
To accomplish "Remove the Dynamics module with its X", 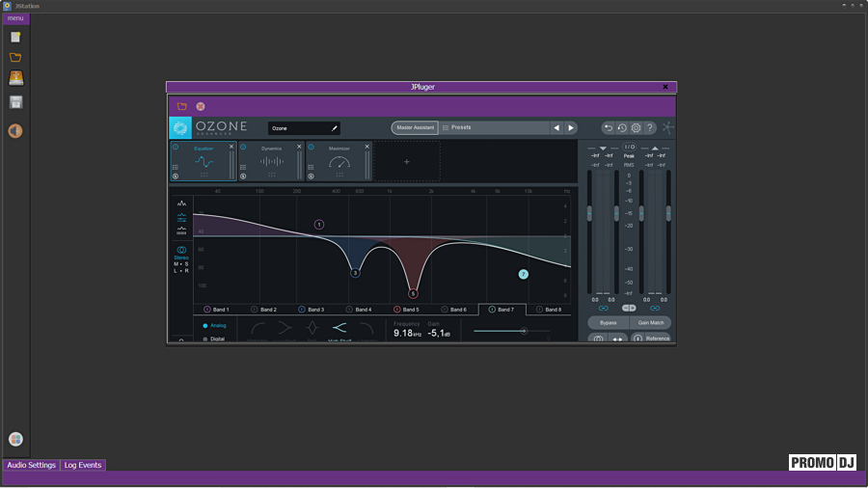I will coord(299,148).
